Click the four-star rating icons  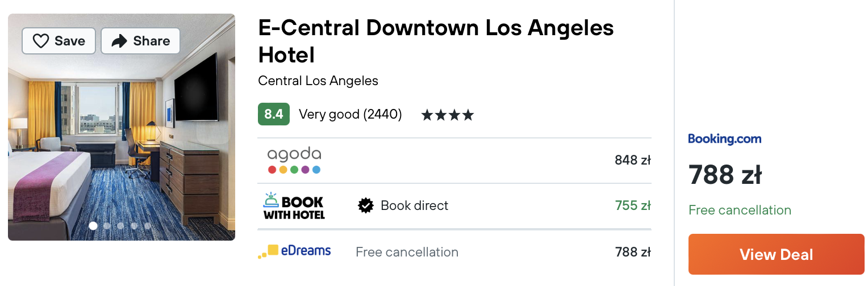447,115
